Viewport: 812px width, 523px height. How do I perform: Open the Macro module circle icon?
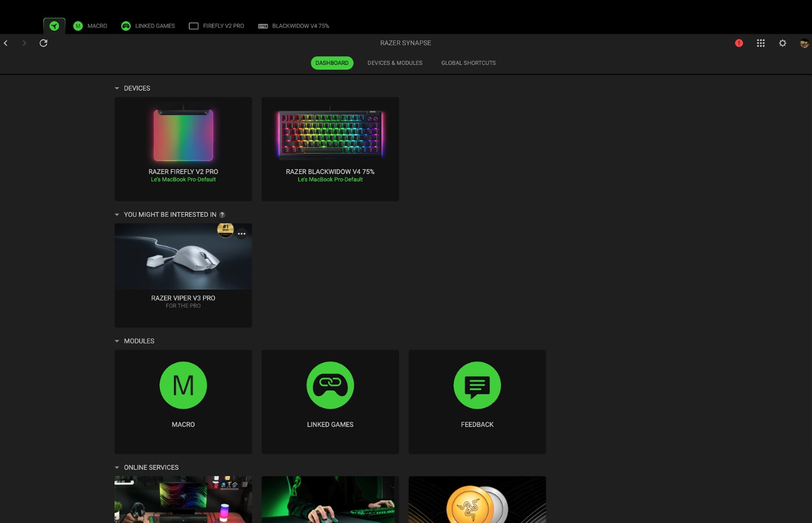point(183,385)
